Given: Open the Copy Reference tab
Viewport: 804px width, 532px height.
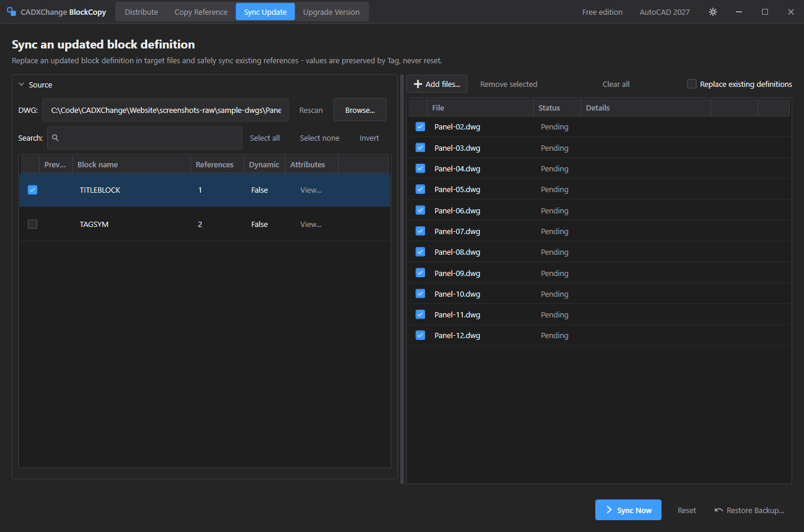Looking at the screenshot, I should point(201,12).
